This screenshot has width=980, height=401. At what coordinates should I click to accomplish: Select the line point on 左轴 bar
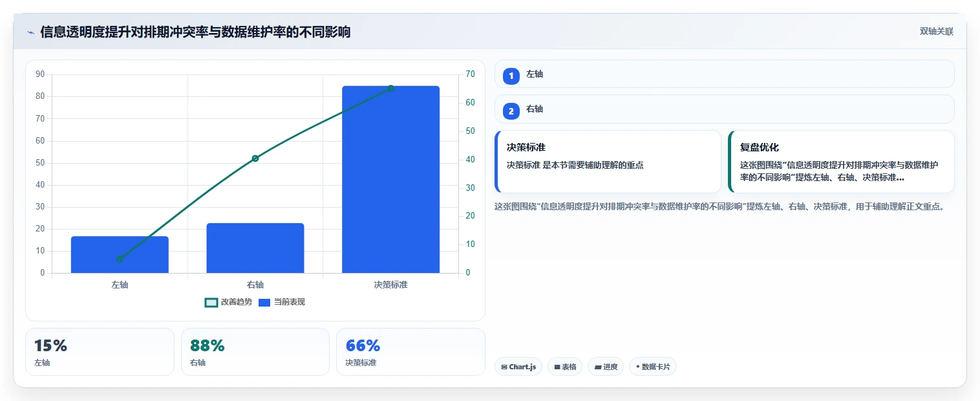[x=120, y=259]
